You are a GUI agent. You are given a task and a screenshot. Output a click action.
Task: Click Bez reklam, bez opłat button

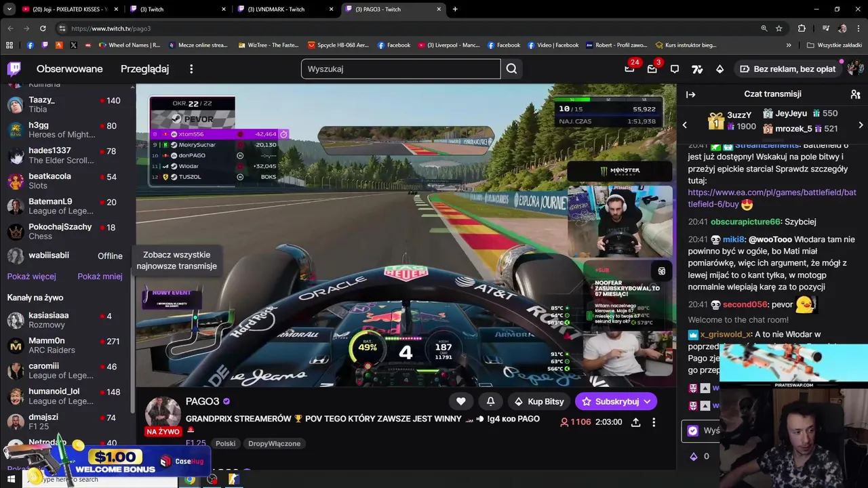click(x=787, y=69)
